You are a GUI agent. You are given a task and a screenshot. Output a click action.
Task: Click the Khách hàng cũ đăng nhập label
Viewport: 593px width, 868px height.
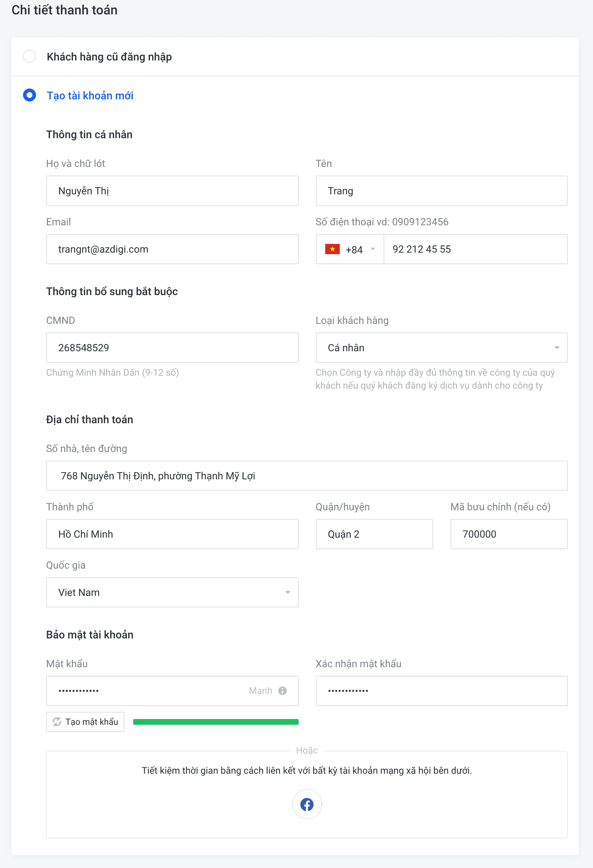[x=109, y=57]
